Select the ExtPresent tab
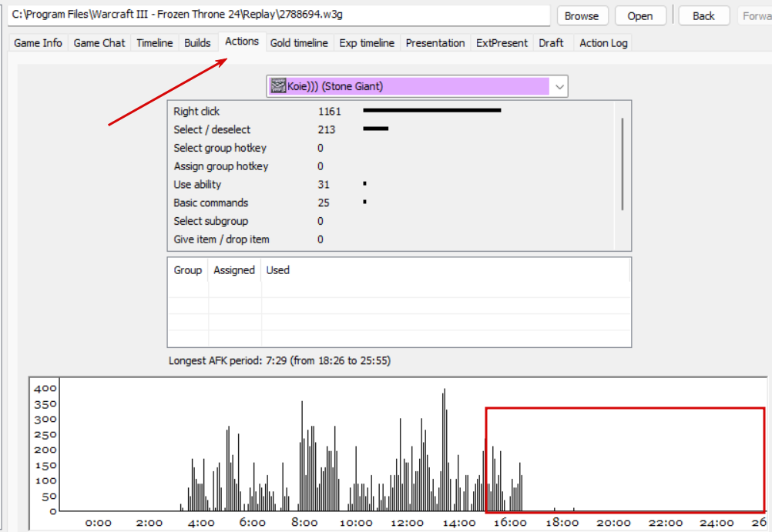This screenshot has height=532, width=772. [502, 43]
